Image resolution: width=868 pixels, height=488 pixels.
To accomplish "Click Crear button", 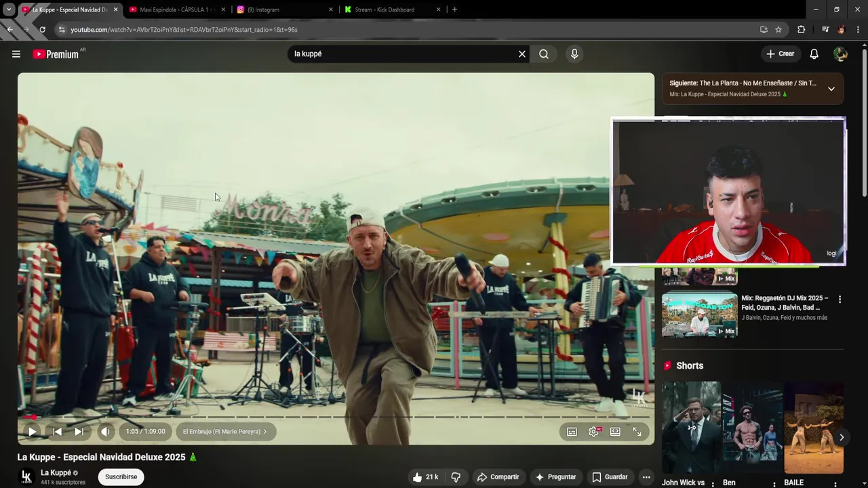I will point(781,54).
